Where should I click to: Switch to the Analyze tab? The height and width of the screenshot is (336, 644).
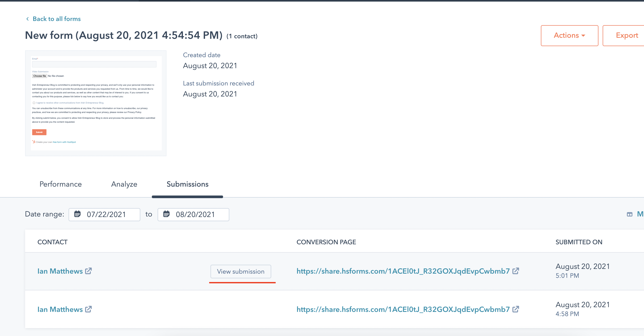click(124, 184)
